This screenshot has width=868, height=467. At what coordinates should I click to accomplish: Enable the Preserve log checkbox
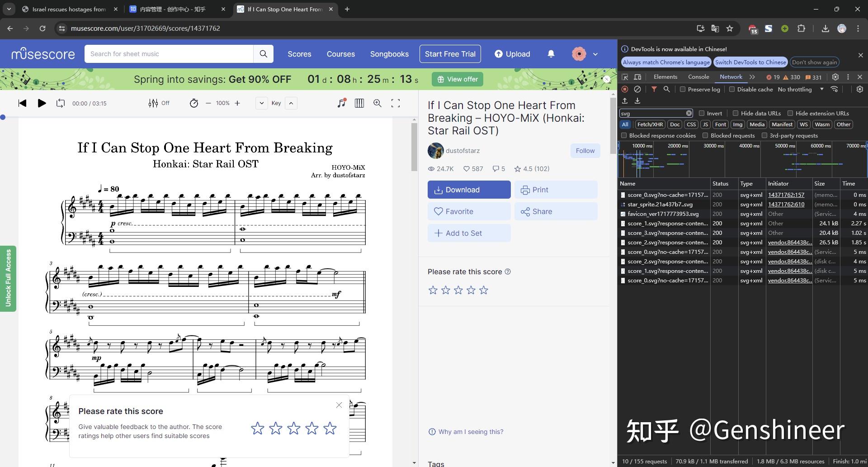click(683, 89)
